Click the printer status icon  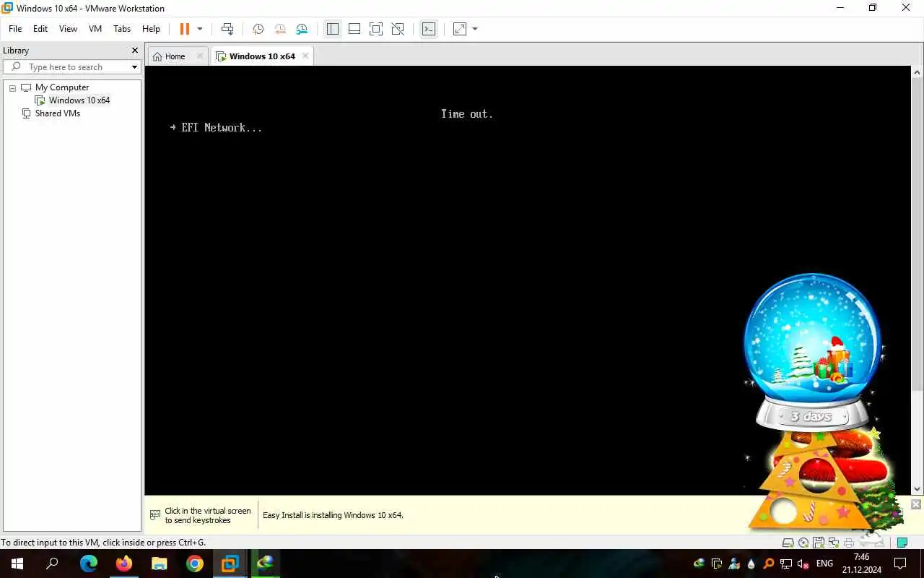[x=849, y=543]
